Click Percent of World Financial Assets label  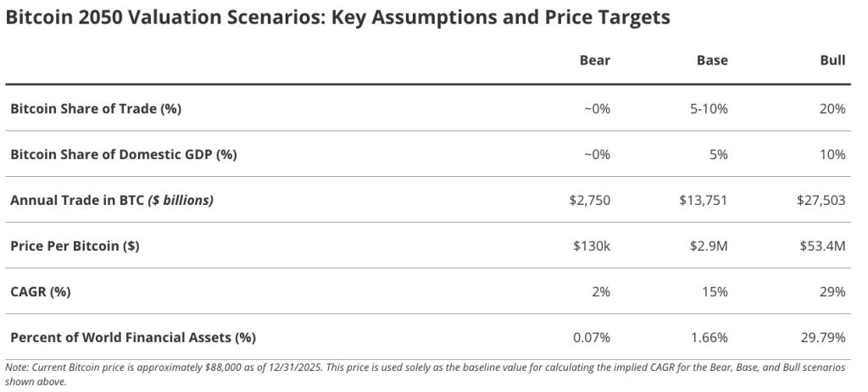click(x=132, y=337)
